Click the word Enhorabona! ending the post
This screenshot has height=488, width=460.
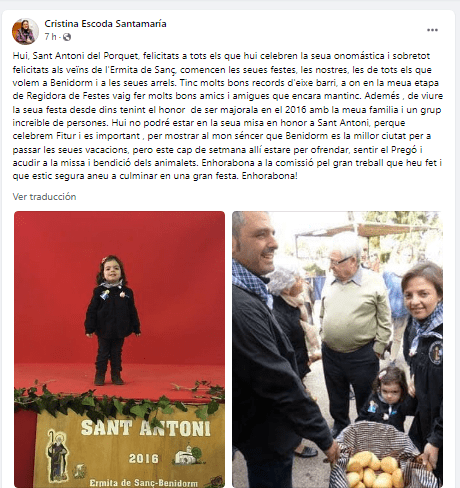[x=269, y=176]
